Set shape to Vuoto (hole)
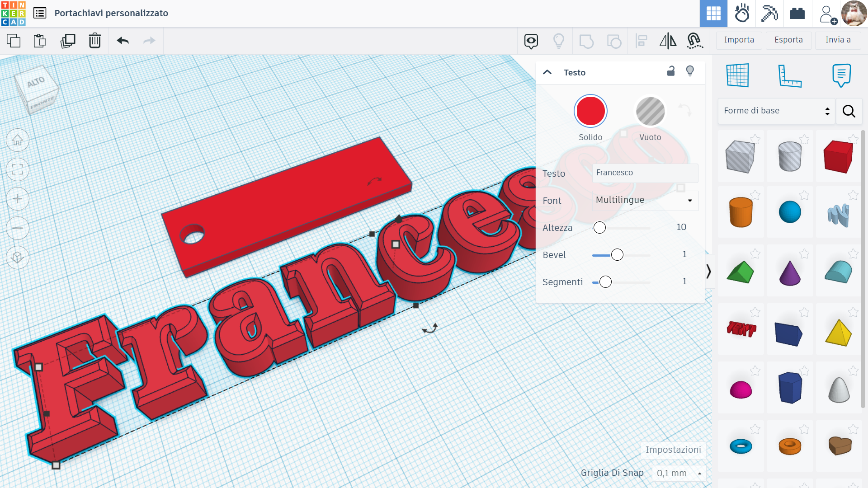 650,111
